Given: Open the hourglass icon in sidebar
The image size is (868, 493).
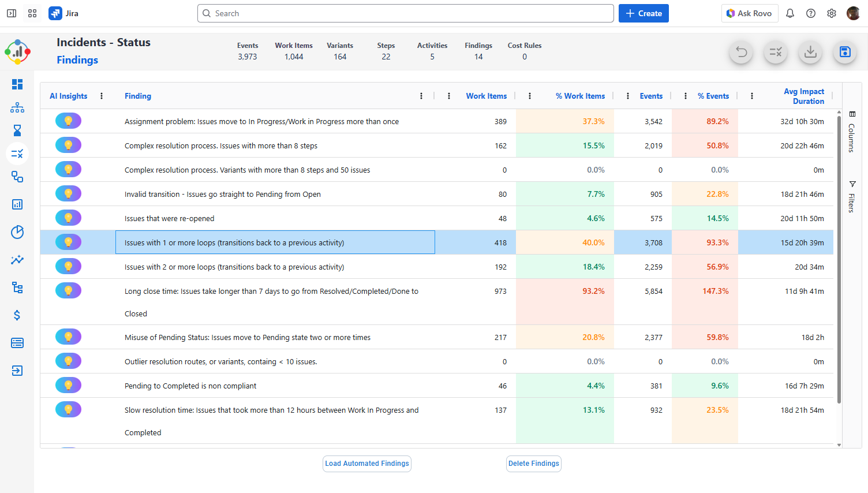Looking at the screenshot, I should [17, 130].
